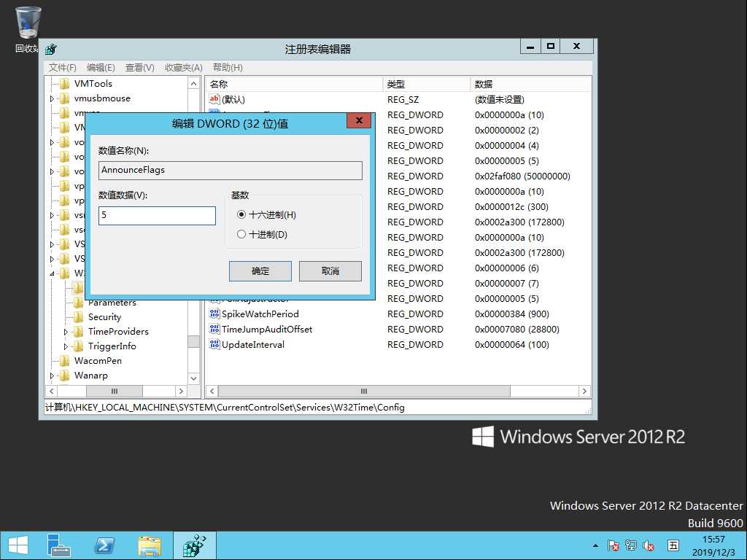Select the Parameters key in tree
This screenshot has height=560, width=747.
coord(112,303)
